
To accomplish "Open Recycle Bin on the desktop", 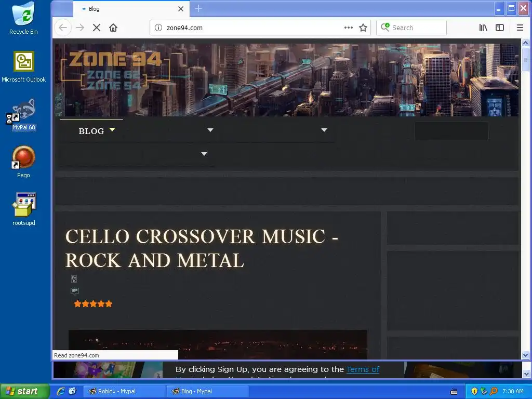I will point(23,19).
